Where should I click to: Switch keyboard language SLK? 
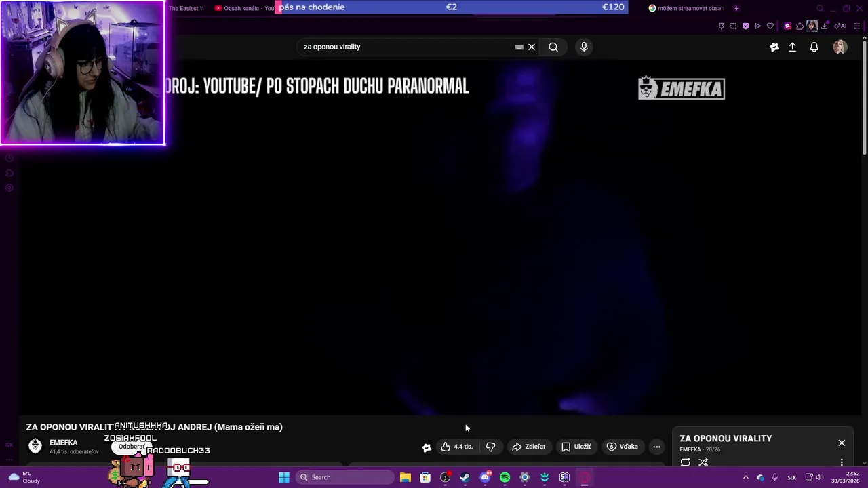(x=791, y=477)
